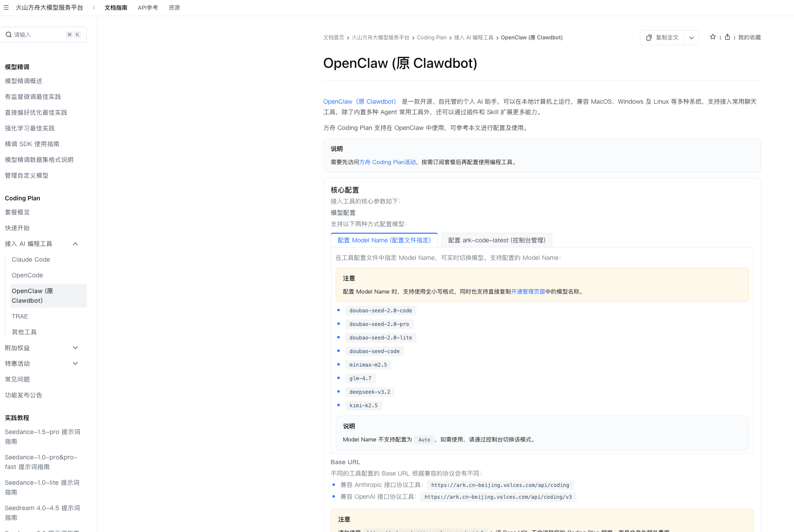794x532 pixels.
Task: Click the 核心配置 section heading
Action: click(345, 190)
